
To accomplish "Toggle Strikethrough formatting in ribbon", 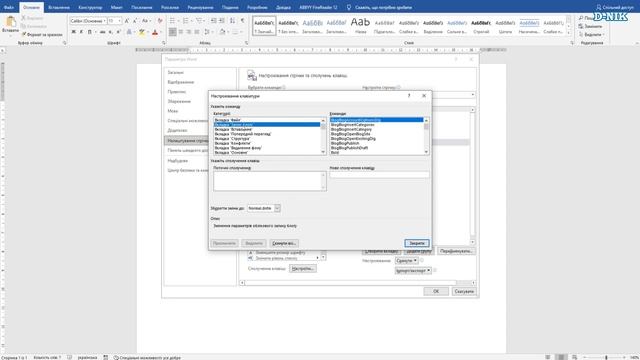I will [x=102, y=32].
